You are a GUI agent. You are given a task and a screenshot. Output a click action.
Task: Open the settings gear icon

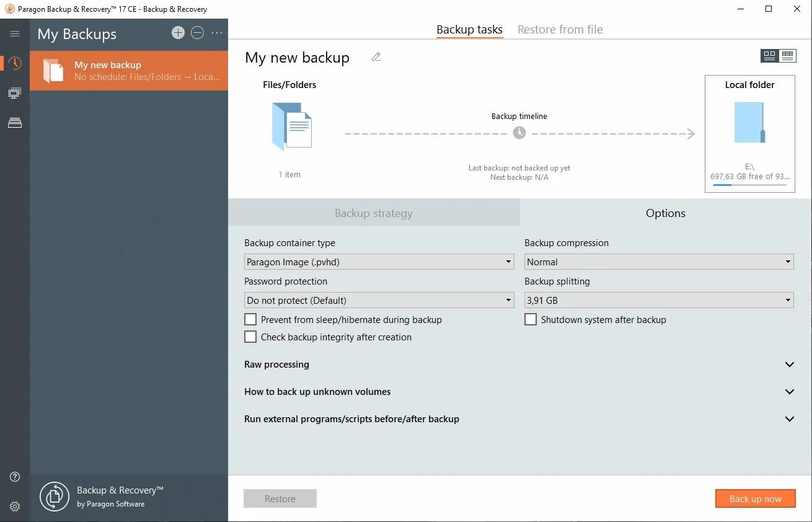pyautogui.click(x=15, y=507)
